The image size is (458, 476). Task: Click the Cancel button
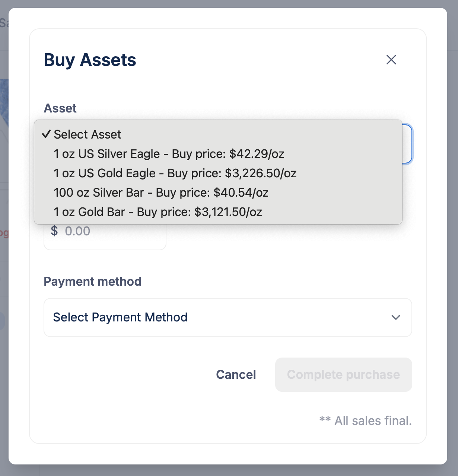click(x=236, y=374)
